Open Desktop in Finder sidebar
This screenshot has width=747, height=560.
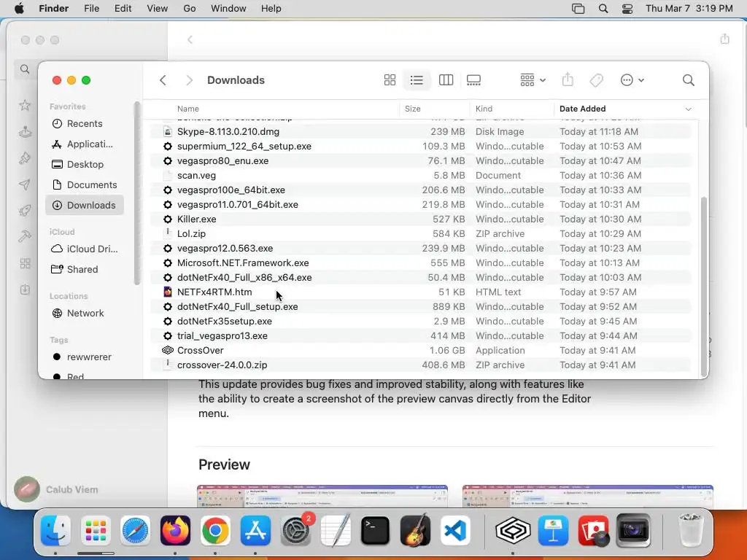[x=85, y=164]
